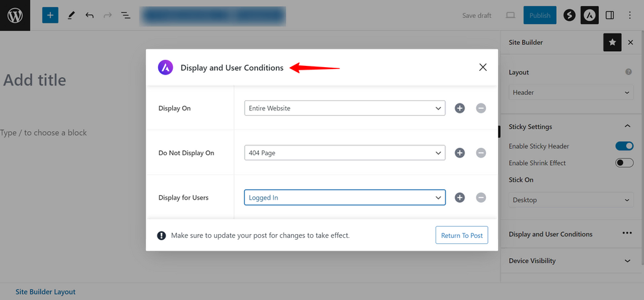Close the Display and User Conditions dialog

coord(483,67)
